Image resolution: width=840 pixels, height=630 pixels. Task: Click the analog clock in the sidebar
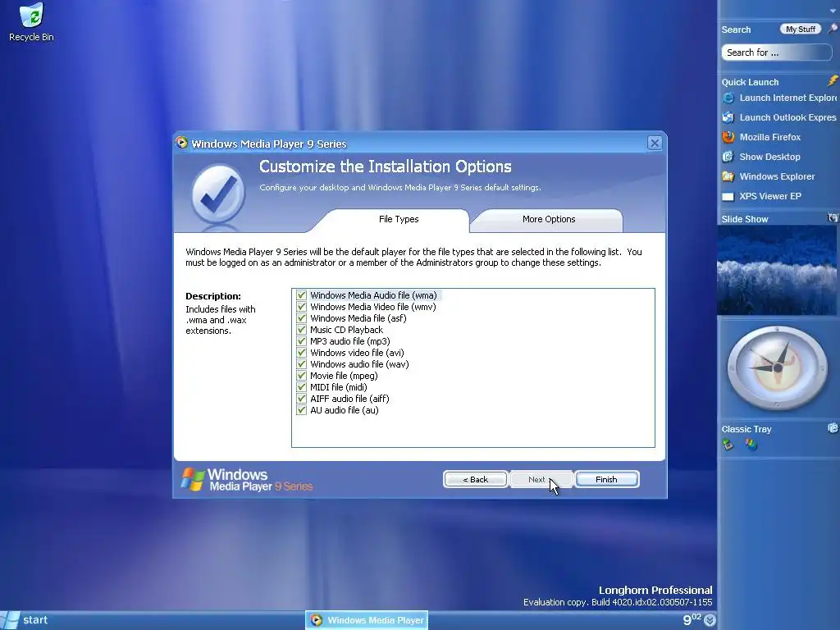[778, 368]
